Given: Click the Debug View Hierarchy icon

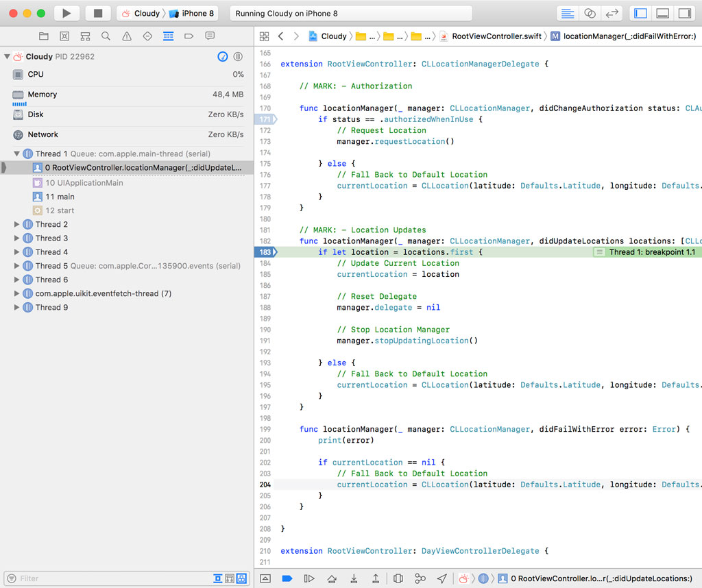Looking at the screenshot, I should [x=398, y=578].
